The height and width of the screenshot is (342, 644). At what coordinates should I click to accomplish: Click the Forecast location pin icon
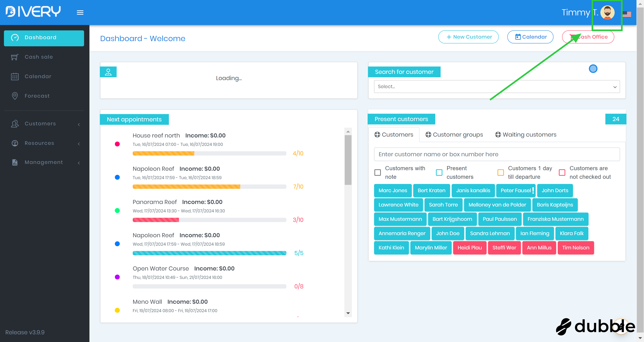coord(15,96)
